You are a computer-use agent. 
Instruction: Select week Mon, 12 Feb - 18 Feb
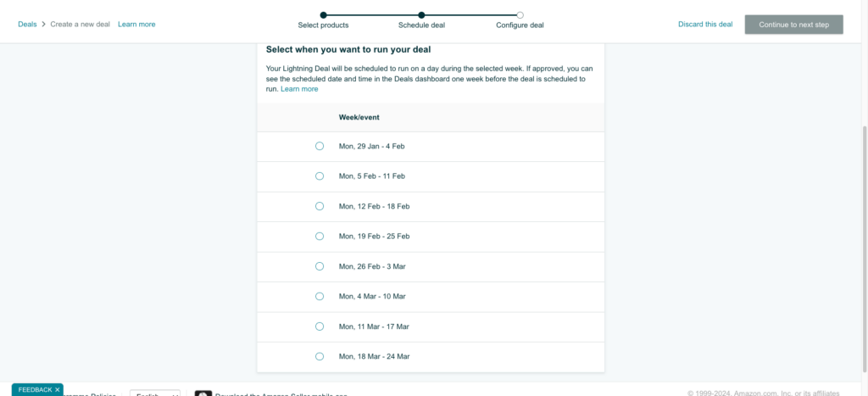coord(320,206)
